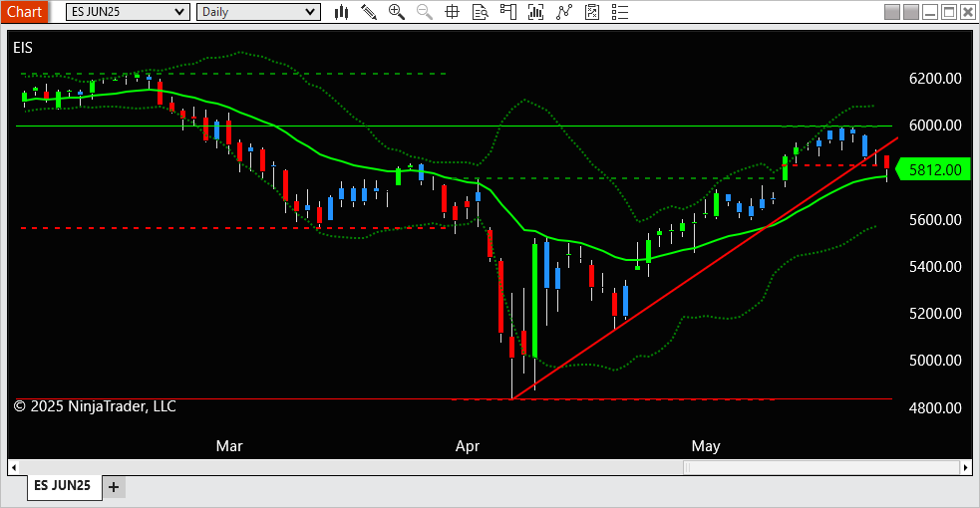The height and width of the screenshot is (508, 980).
Task: Open the Daily interval dropdown
Action: point(259,12)
